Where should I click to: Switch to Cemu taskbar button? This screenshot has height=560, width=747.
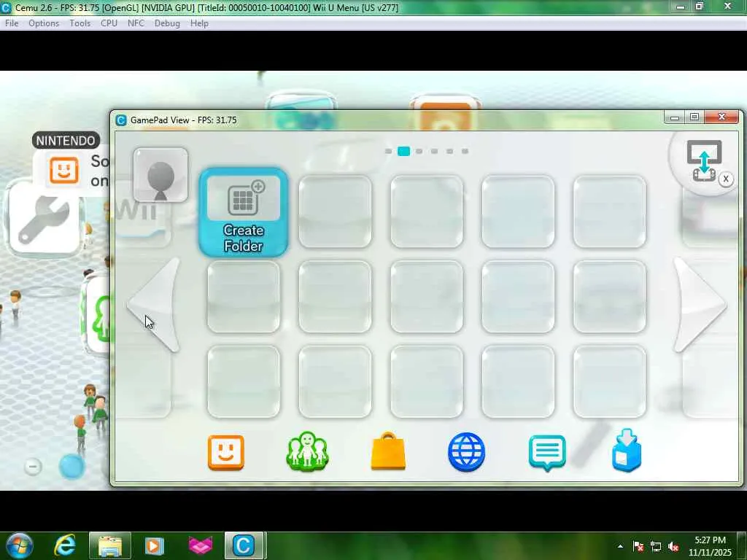(244, 545)
